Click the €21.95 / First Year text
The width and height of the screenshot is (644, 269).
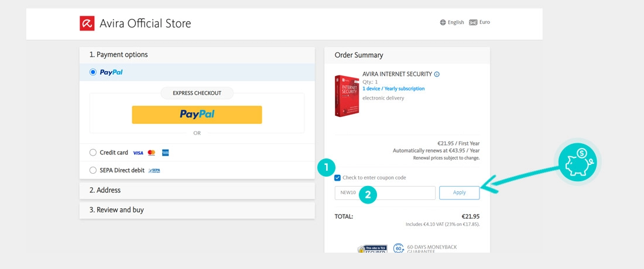(x=458, y=143)
